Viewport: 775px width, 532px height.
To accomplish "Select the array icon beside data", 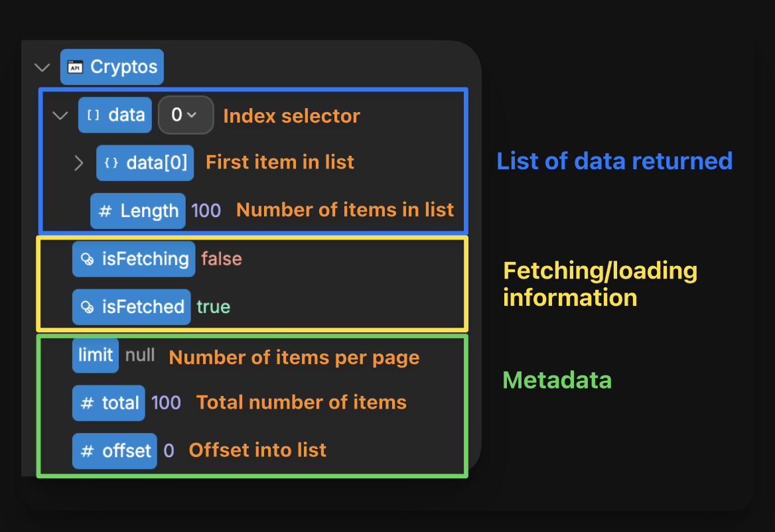I will 94,114.
